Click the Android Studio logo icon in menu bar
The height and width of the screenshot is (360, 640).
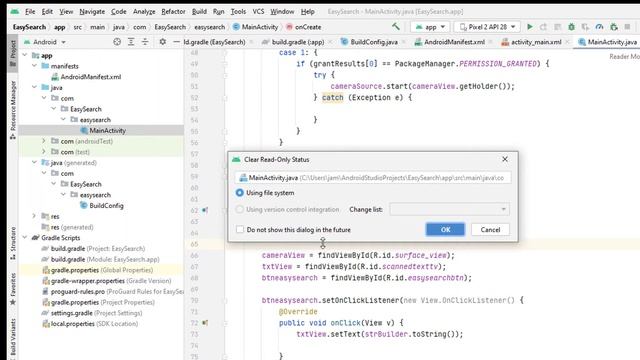click(15, 11)
